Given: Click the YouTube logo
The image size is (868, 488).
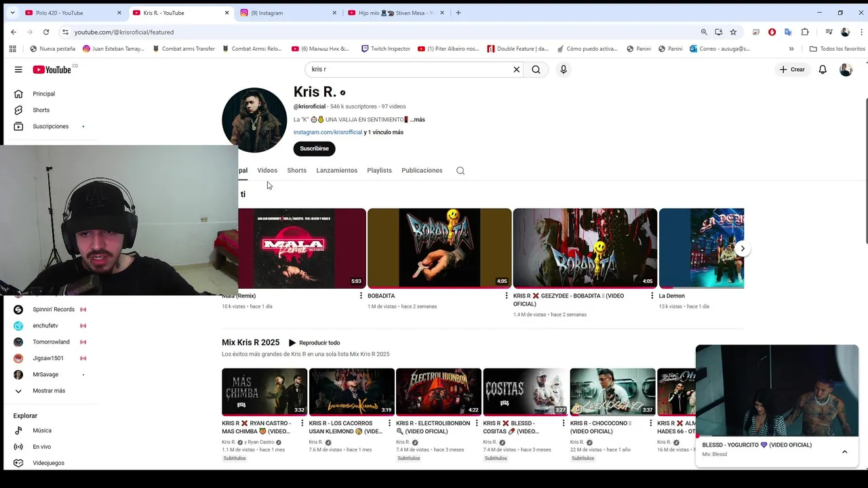Looking at the screenshot, I should [52, 70].
